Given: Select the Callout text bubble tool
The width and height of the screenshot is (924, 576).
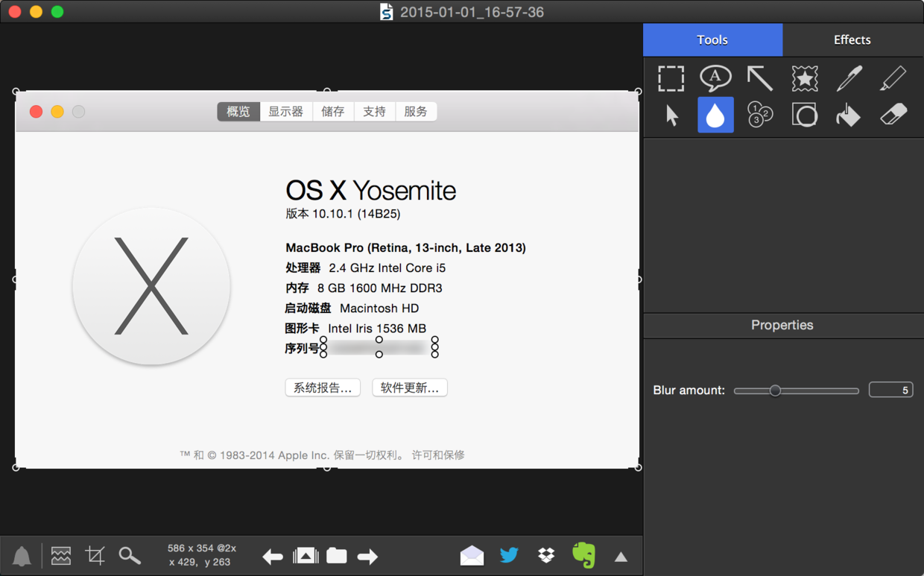Looking at the screenshot, I should point(715,77).
